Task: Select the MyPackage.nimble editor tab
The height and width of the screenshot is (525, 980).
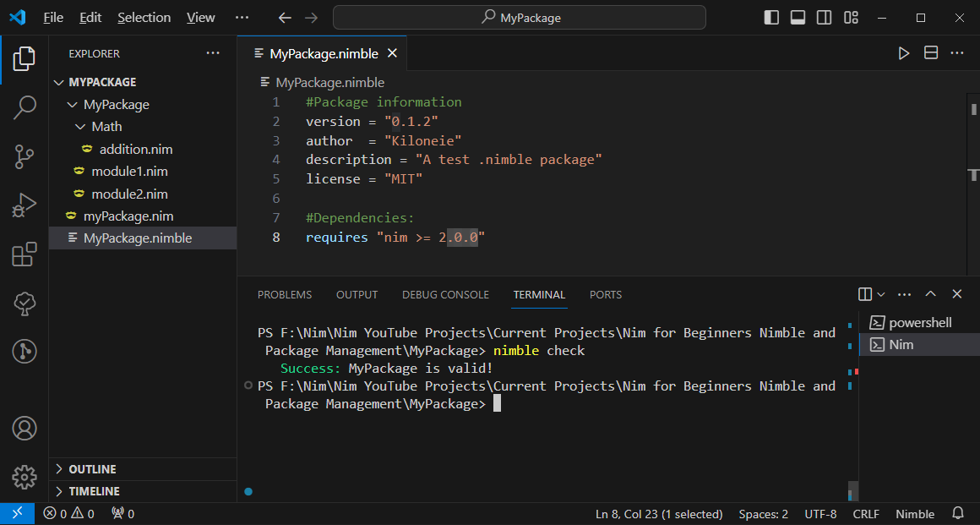Action: (324, 53)
